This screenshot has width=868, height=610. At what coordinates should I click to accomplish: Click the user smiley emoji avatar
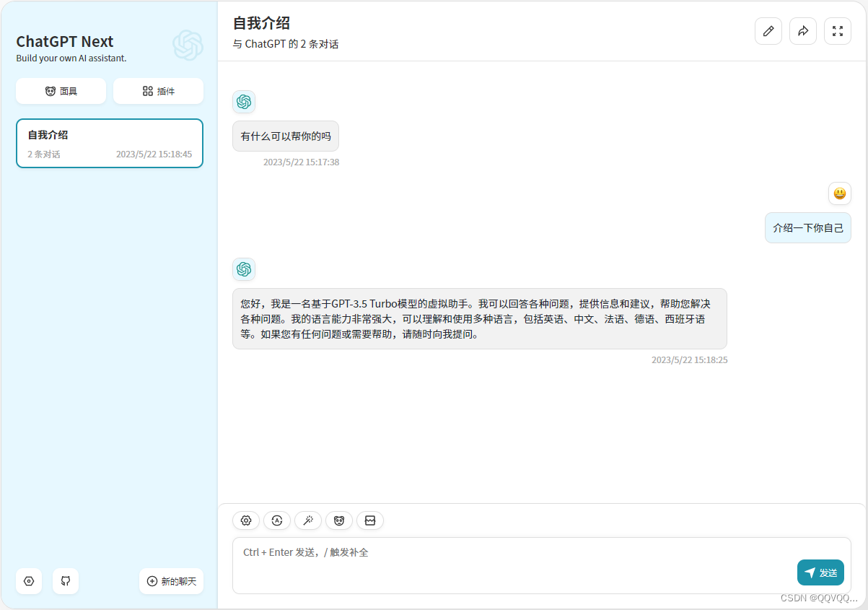pos(839,193)
